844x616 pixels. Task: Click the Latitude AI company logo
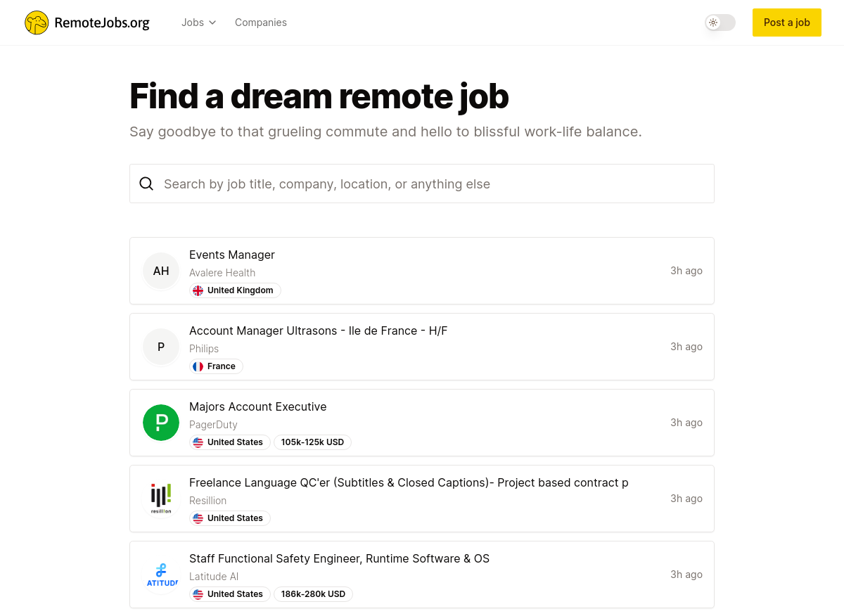pyautogui.click(x=161, y=575)
